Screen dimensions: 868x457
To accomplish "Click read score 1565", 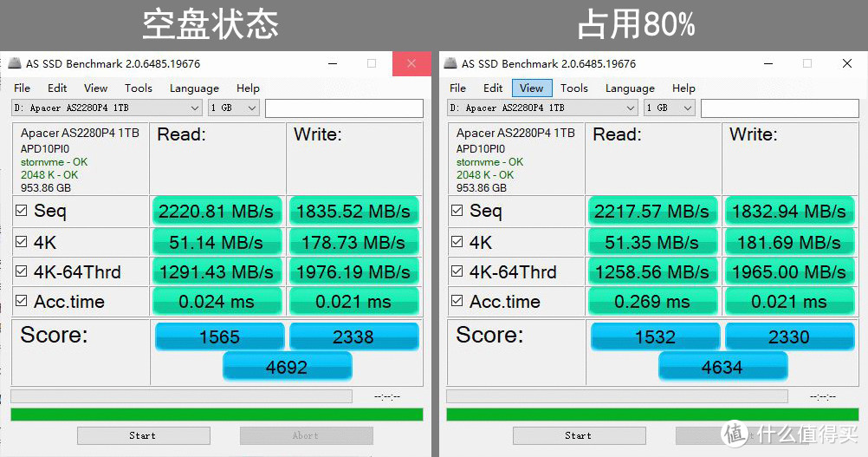I will tap(220, 336).
